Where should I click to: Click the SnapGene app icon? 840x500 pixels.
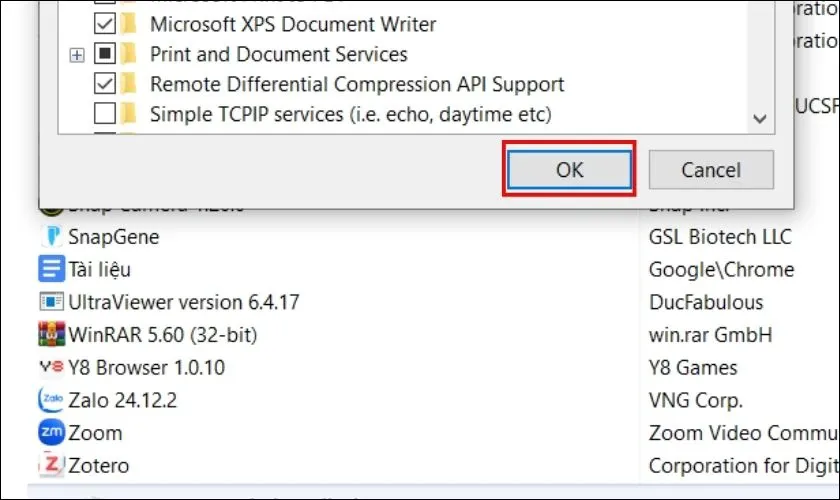(x=50, y=237)
